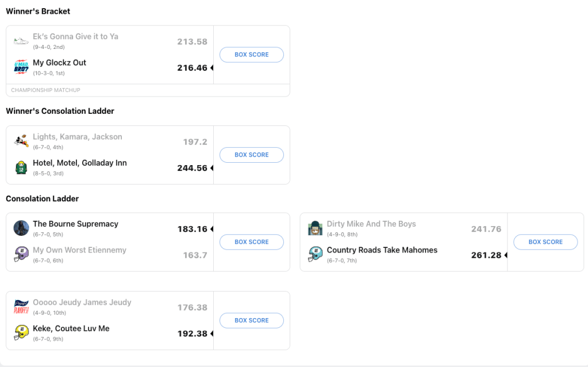
Task: Select the Hotel, Motel, Golladay Inn team name
Action: (79, 163)
